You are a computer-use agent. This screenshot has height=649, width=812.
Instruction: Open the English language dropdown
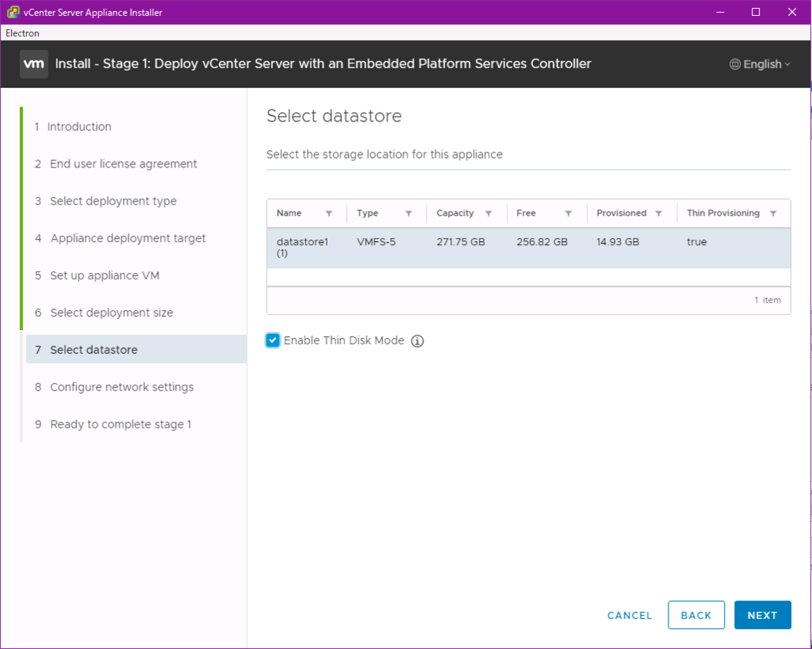pos(760,64)
